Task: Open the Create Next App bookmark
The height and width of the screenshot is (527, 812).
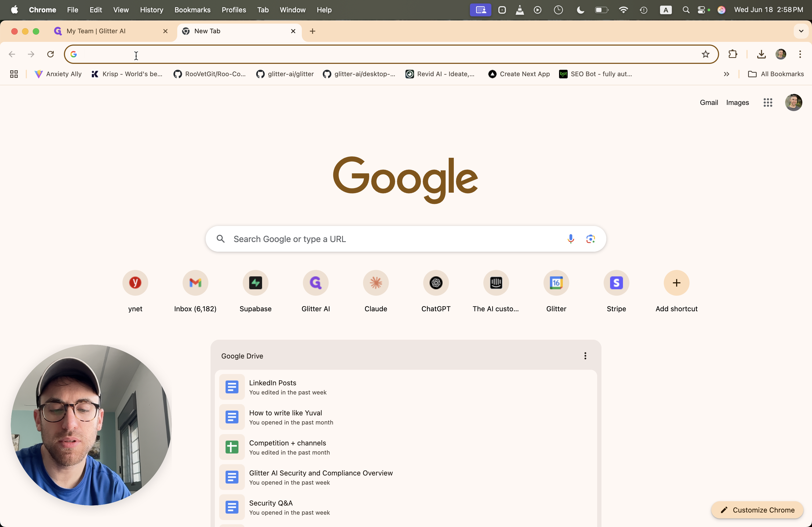Action: pos(519,74)
